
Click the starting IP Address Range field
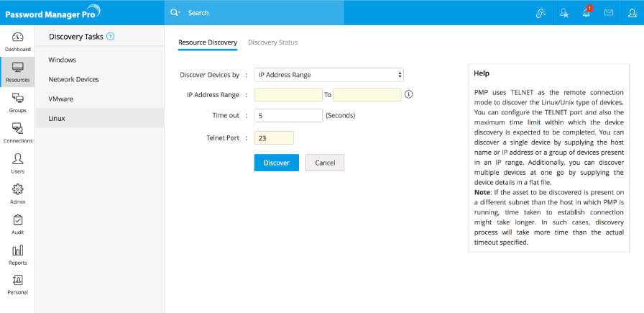click(x=287, y=95)
